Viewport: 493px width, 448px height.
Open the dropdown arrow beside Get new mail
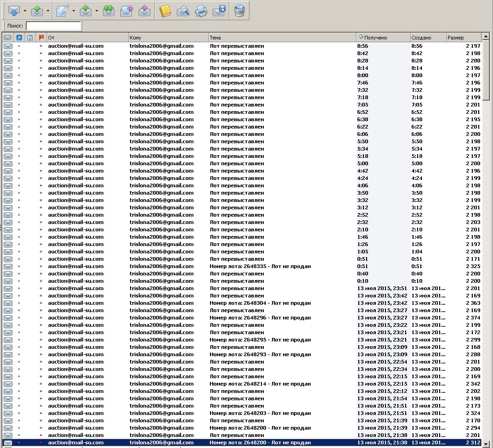(x=24, y=10)
